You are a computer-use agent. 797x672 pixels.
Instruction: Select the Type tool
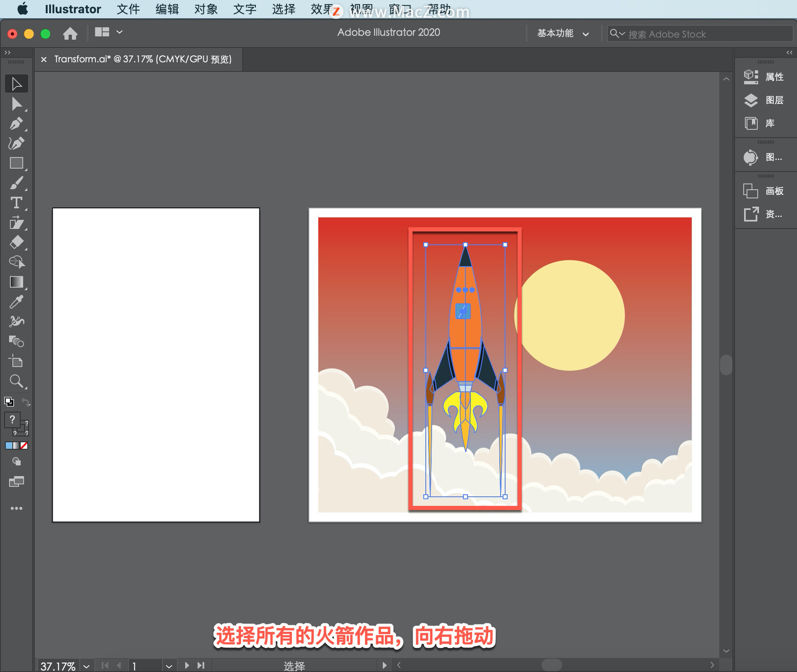pos(17,203)
